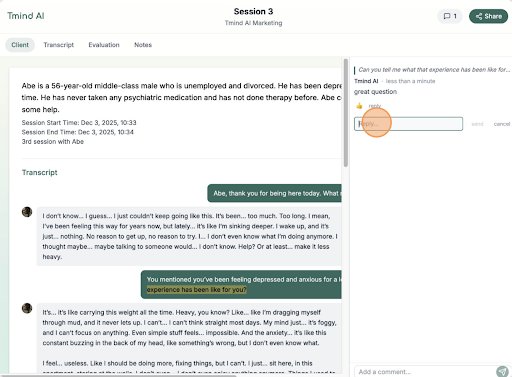Viewport: 512px width, 377px height.
Task: Click Abe's avatar beside 'I don't know... I guess'
Action: tap(27, 212)
